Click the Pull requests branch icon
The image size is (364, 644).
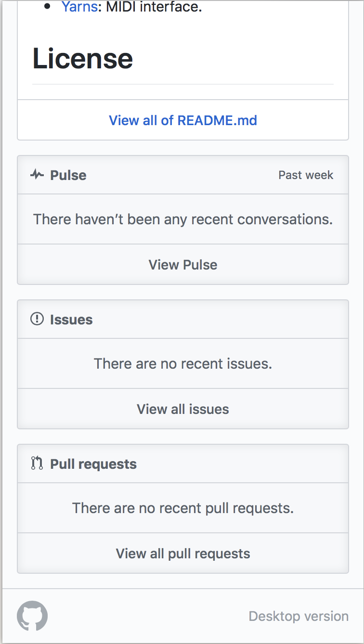37,464
